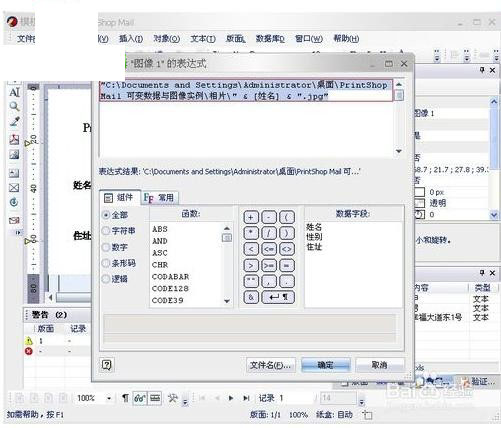Click in the expression text box

click(x=246, y=118)
